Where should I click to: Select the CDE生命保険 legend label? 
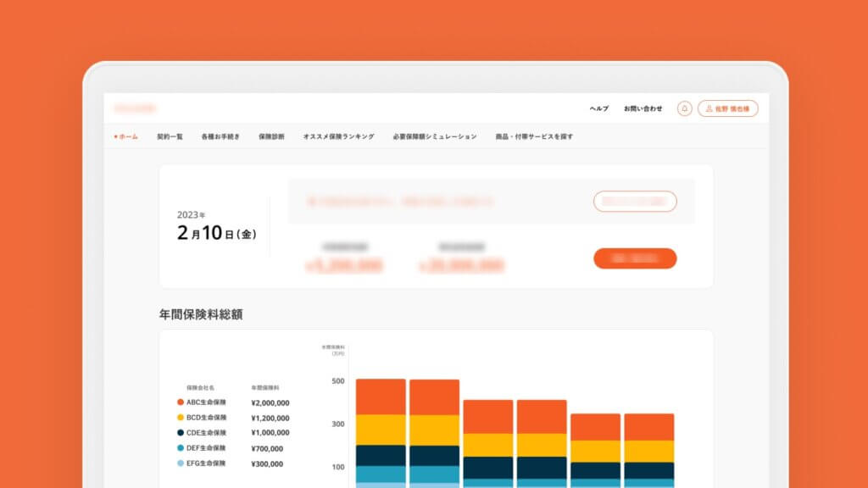(x=206, y=433)
